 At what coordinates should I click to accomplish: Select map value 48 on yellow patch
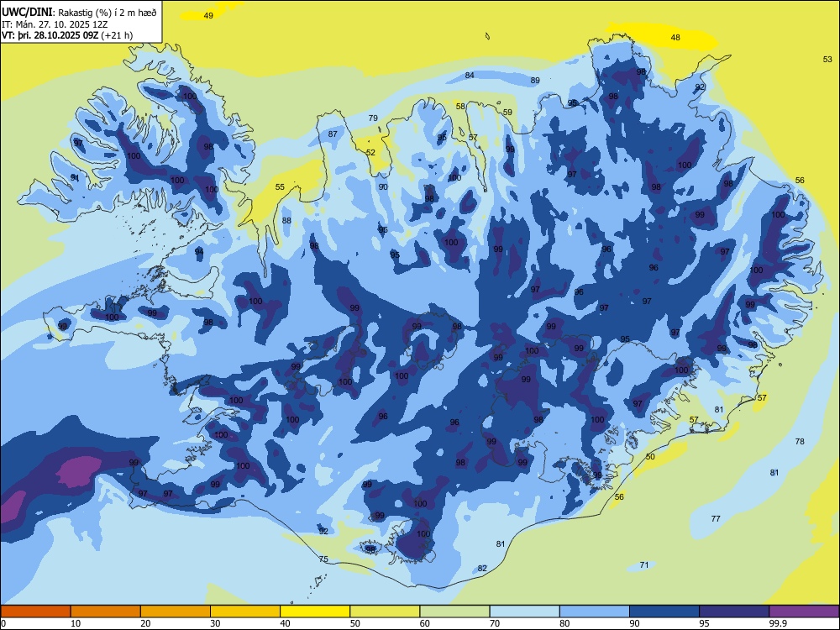[x=675, y=37]
